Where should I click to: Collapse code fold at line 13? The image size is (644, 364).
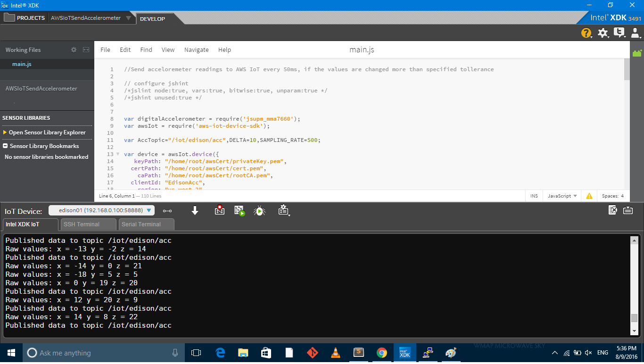point(118,154)
